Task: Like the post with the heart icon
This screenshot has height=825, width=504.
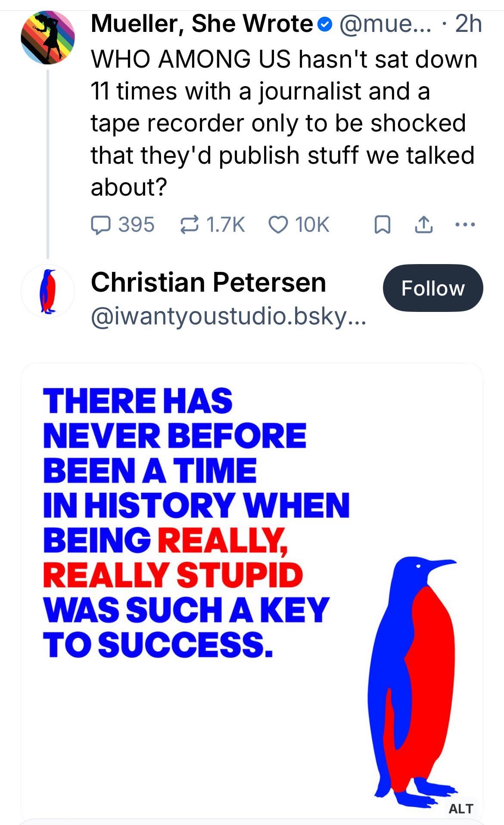Action: pyautogui.click(x=278, y=224)
